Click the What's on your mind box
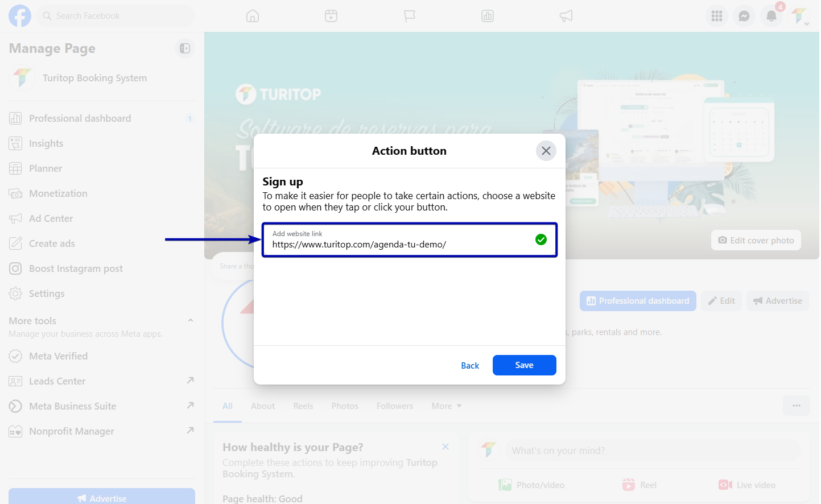 click(x=653, y=451)
